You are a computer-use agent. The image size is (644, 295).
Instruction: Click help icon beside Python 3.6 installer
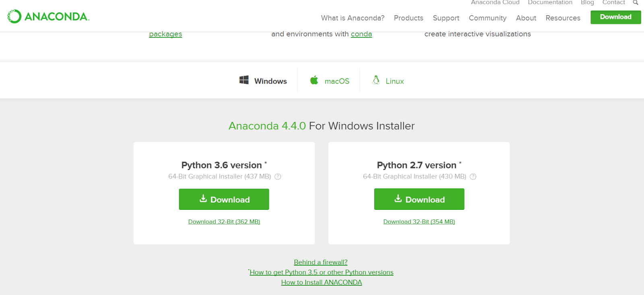tap(278, 176)
